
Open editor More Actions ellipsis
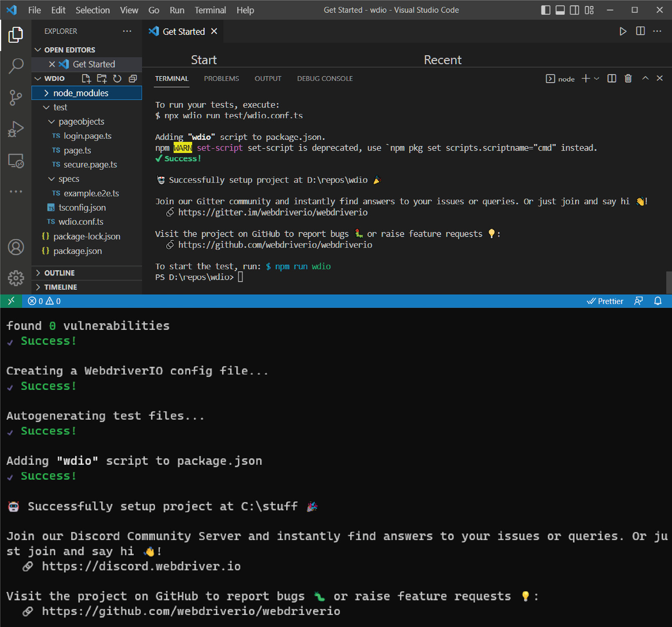click(657, 32)
